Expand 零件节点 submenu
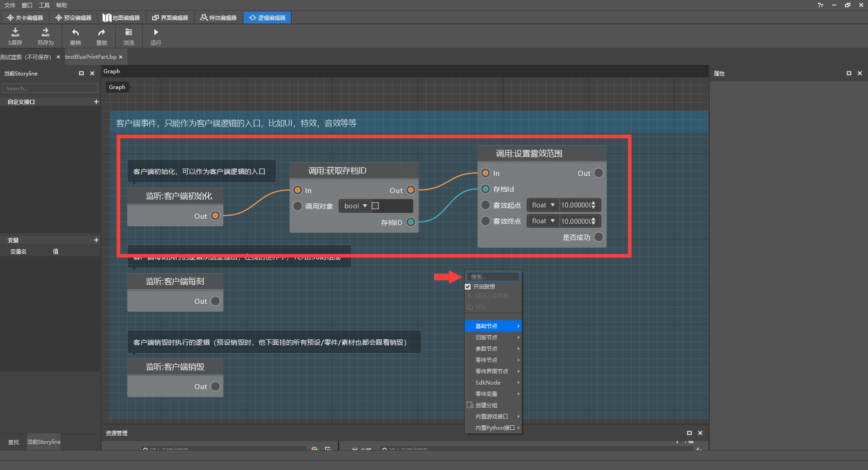Screen dimensions: 868x470 [493, 360]
